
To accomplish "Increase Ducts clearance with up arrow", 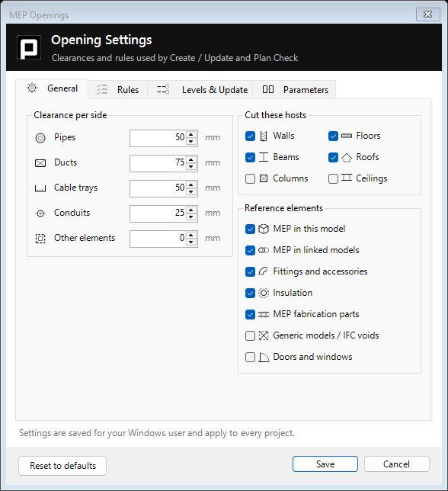I will point(191,159).
